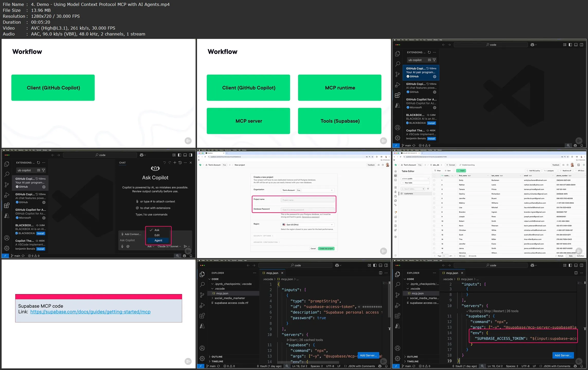The image size is (588, 370).
Task: Check the row checkbox for Tamara Prince
Action: [x=434, y=189]
